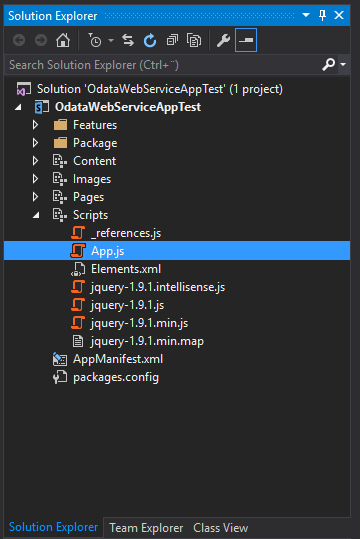Toggle Auto Hide pin icon

322,15
